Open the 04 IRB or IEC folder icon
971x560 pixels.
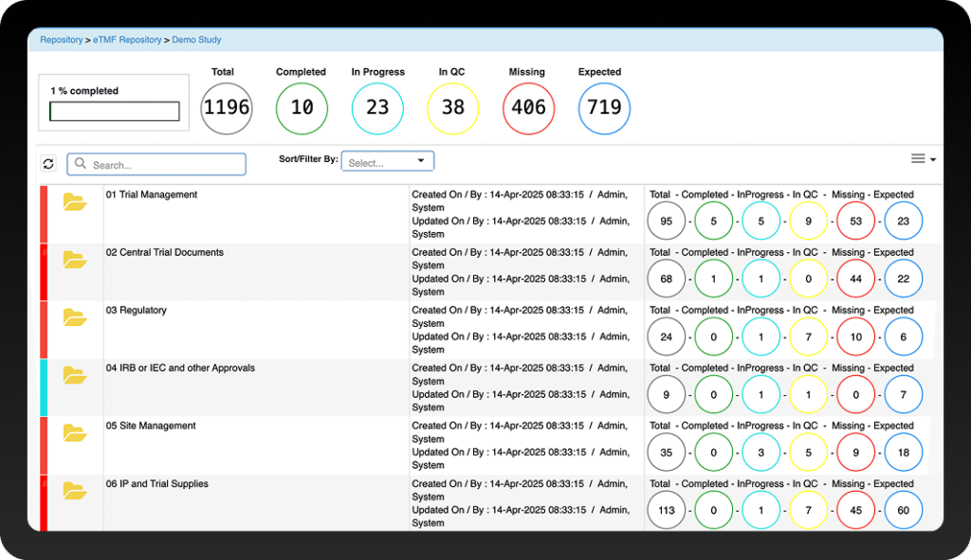[75, 375]
